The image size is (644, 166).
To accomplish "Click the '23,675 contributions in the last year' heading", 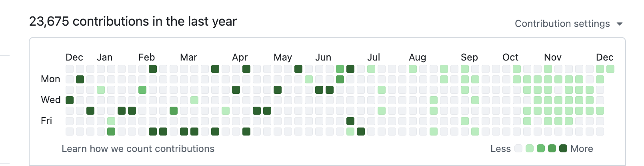I will [x=133, y=21].
